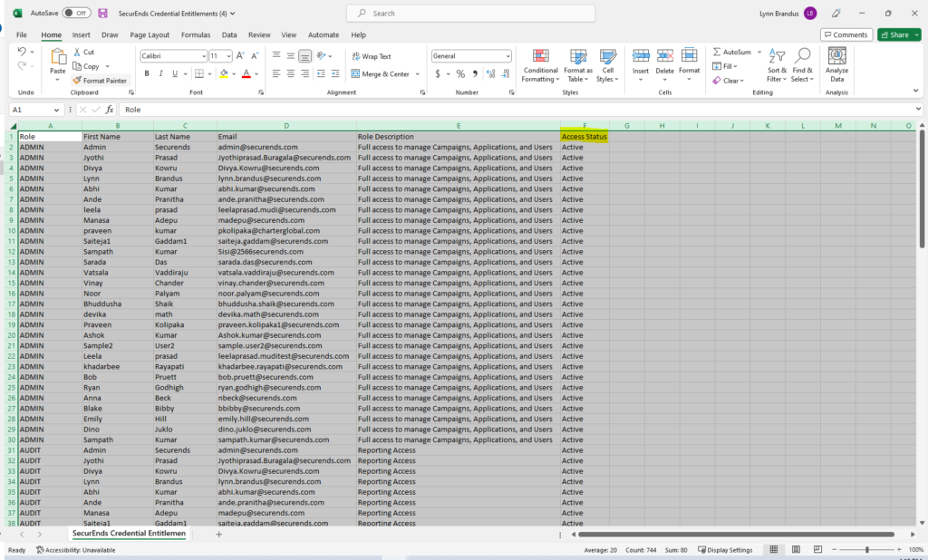Click the Insert Function fx icon

click(x=110, y=110)
